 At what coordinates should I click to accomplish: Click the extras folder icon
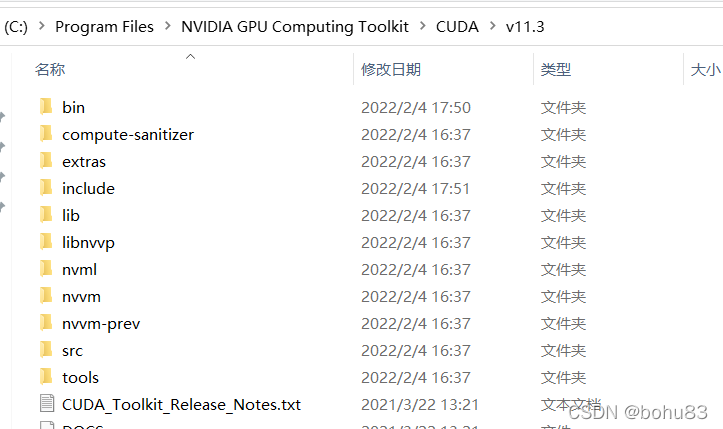tap(45, 161)
